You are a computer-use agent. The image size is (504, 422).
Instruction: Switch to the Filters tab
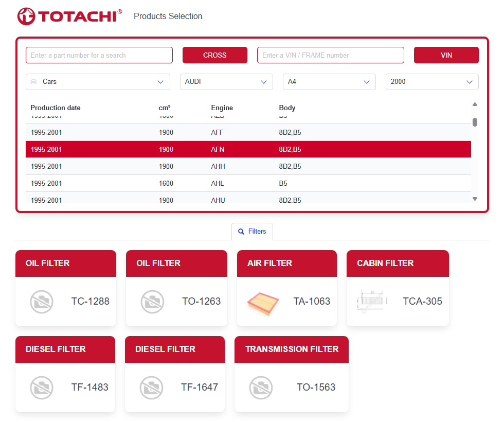[253, 232]
